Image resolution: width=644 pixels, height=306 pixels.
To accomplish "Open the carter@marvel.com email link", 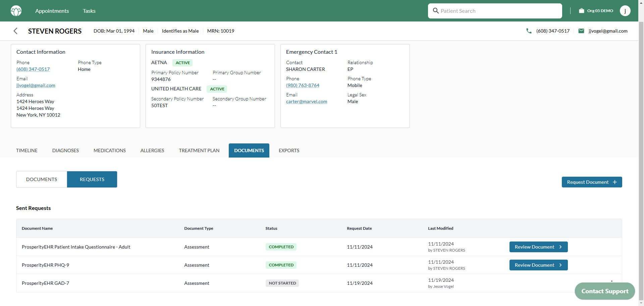I will [306, 101].
